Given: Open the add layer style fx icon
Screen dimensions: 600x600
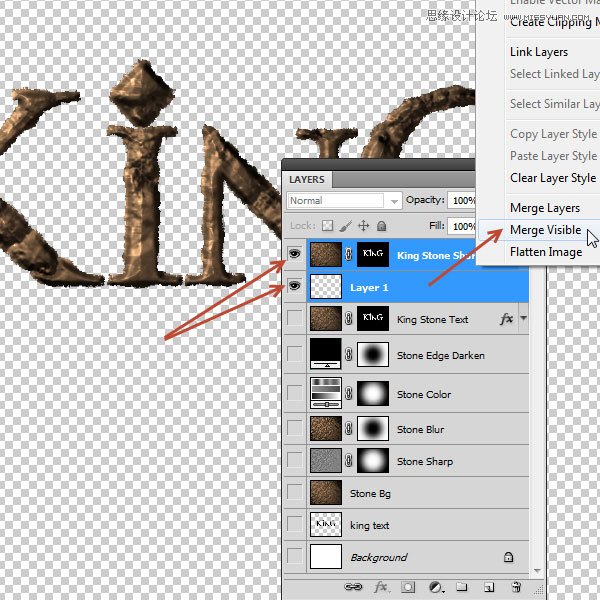Looking at the screenshot, I should point(381,586).
